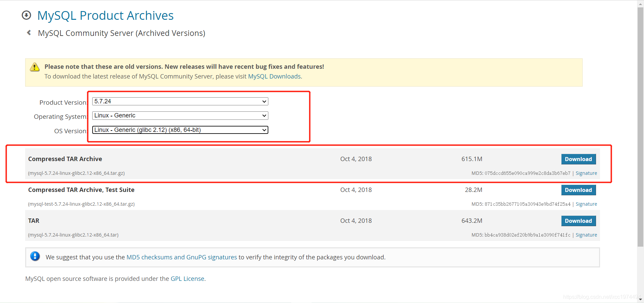Image resolution: width=644 pixels, height=303 pixels.
Task: Download the Compressed TAR Archive 615.1M
Action: 578,159
